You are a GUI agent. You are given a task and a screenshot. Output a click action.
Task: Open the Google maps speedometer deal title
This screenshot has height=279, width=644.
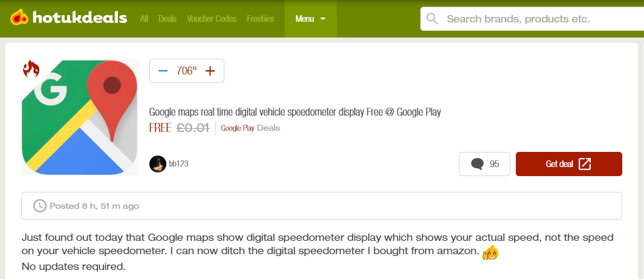pos(295,112)
